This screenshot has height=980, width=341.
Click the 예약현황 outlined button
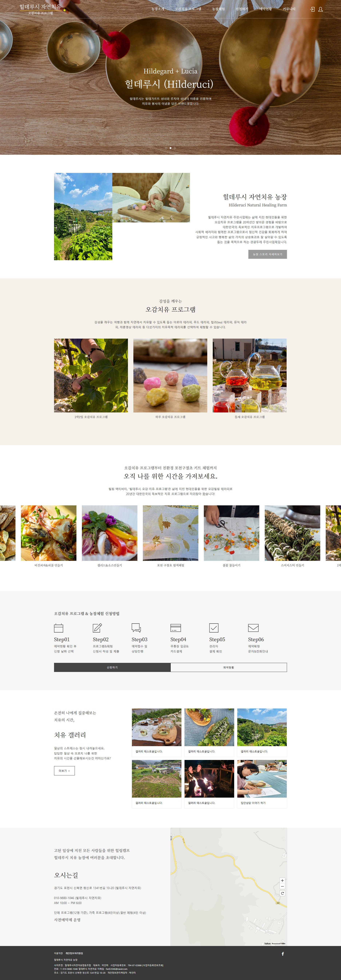pyautogui.click(x=229, y=667)
